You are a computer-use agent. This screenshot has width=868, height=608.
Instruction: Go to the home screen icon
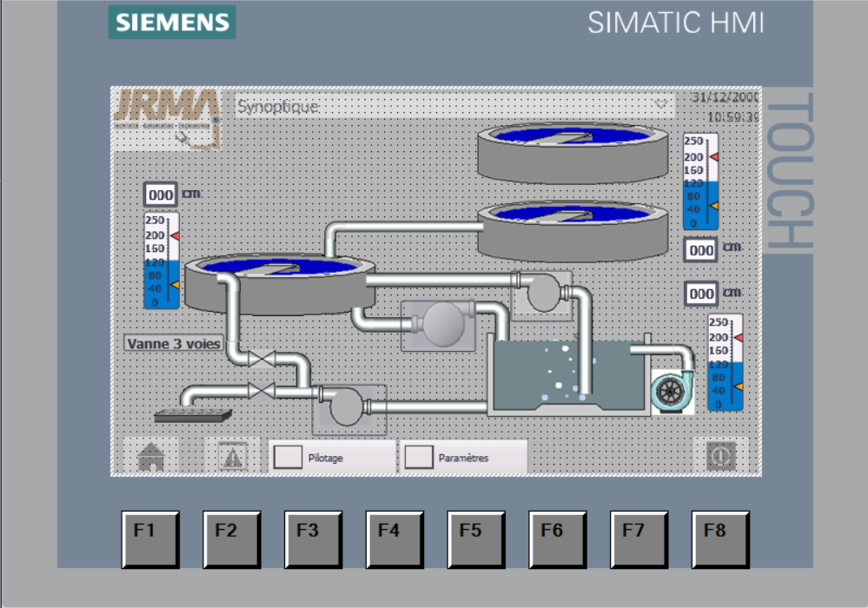click(x=150, y=456)
